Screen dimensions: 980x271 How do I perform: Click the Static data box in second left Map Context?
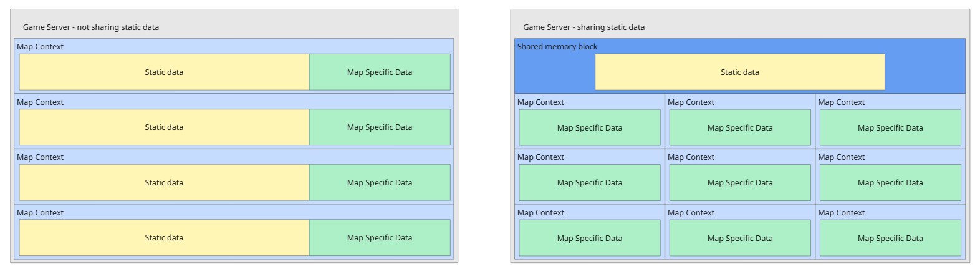(164, 127)
